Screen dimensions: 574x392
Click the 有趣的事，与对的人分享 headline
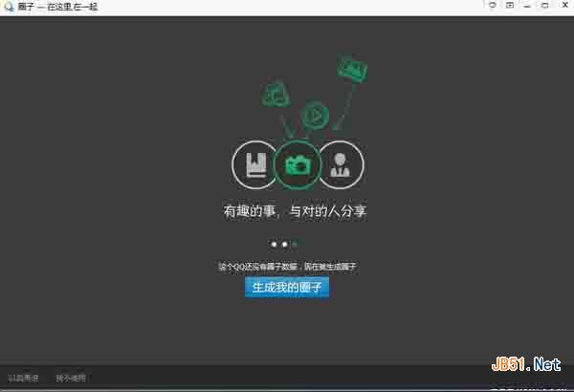(x=295, y=211)
